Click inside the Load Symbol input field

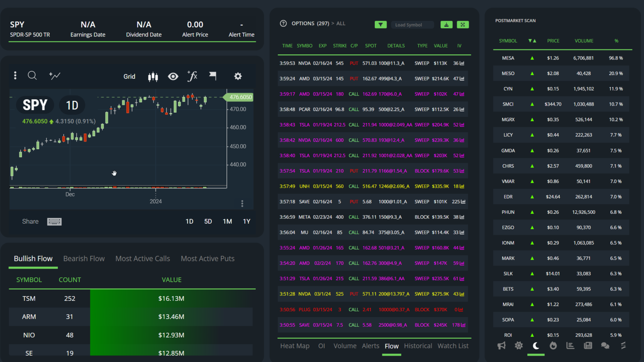pyautogui.click(x=412, y=24)
